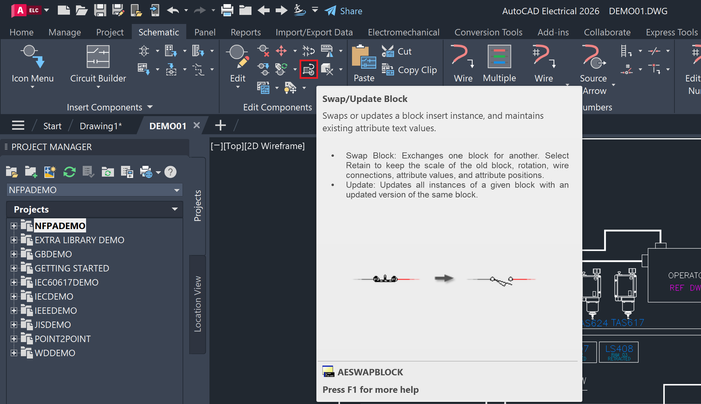Select the IEEEDEMO project
The height and width of the screenshot is (404, 701).
point(56,311)
